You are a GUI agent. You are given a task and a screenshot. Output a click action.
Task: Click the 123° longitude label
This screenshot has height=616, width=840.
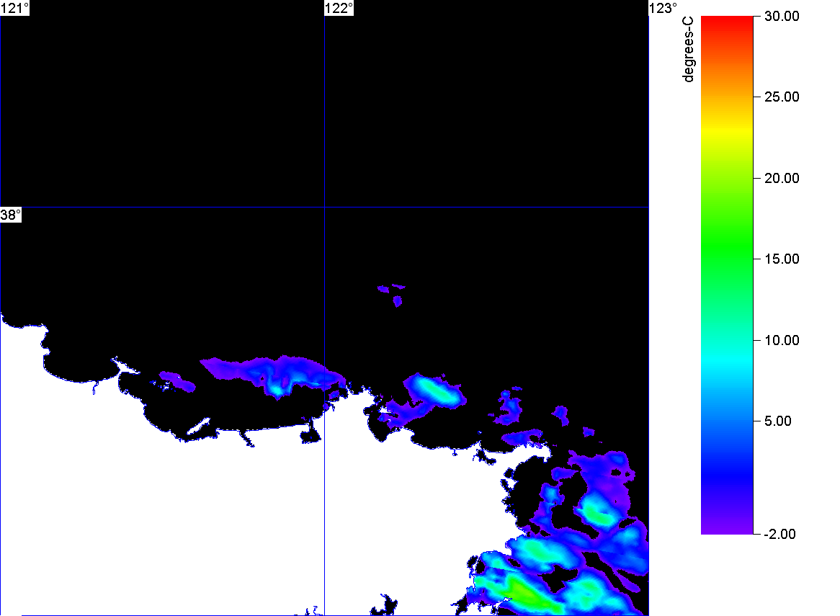(x=663, y=8)
